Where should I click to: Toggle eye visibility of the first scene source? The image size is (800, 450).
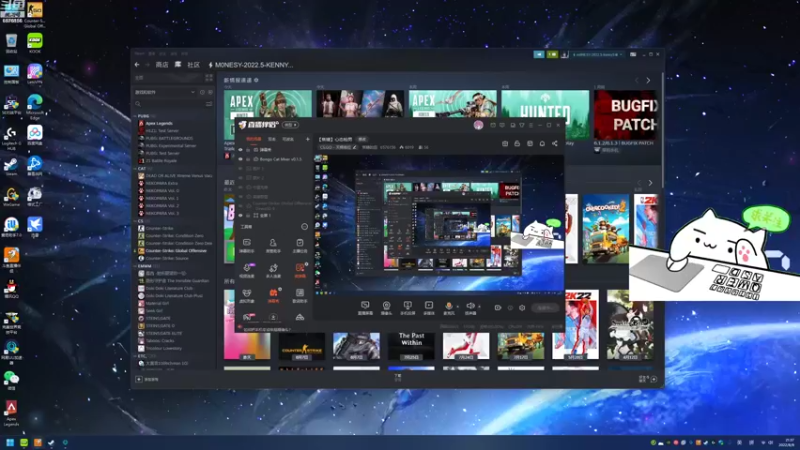tap(241, 150)
